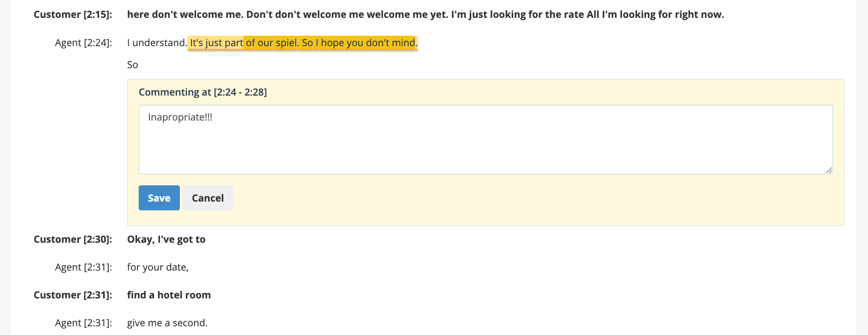Click the Customer [2:15] timestamp label

pos(73,15)
